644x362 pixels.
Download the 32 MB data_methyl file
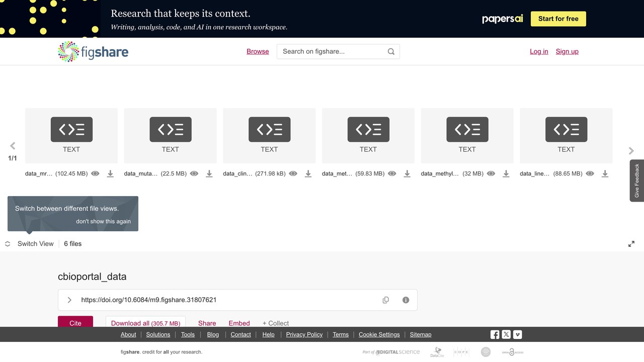click(506, 173)
